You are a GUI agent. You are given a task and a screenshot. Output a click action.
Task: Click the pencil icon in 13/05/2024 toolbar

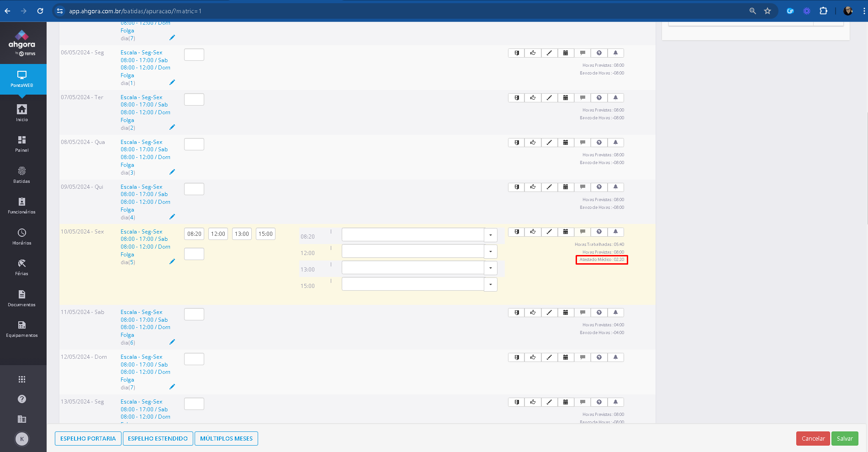point(549,402)
